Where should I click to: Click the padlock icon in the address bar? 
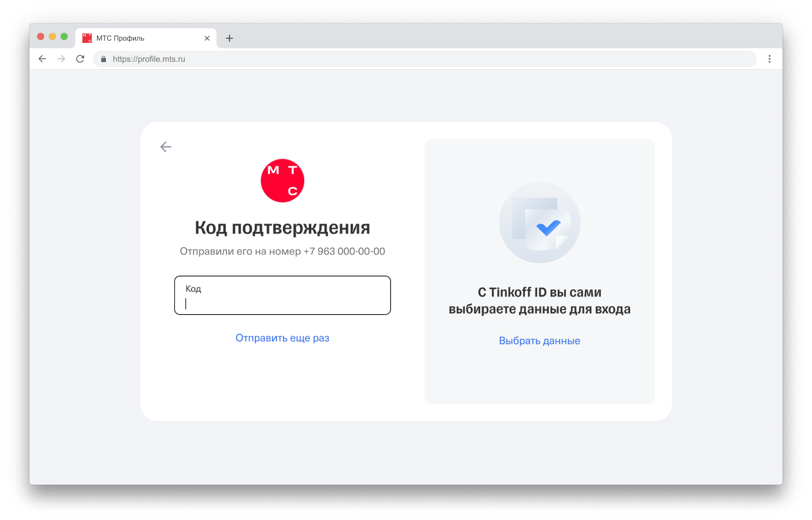[x=104, y=59]
